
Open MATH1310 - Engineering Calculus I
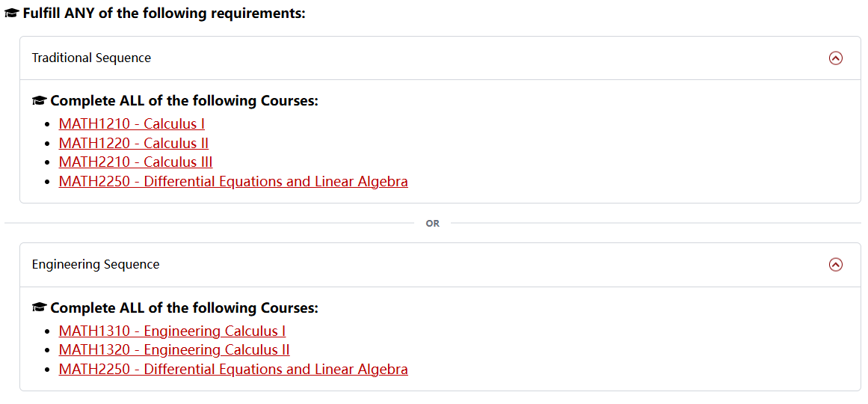point(172,331)
